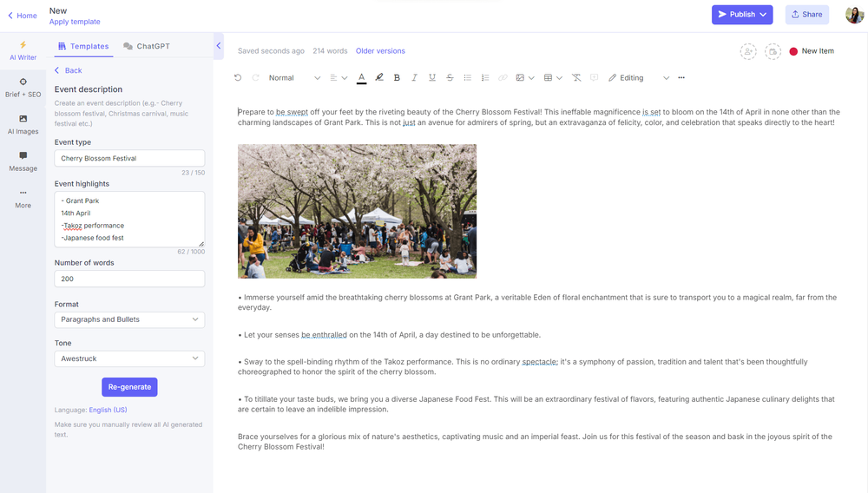The height and width of the screenshot is (493, 868).
Task: Open the user profile avatar
Action: (x=854, y=15)
